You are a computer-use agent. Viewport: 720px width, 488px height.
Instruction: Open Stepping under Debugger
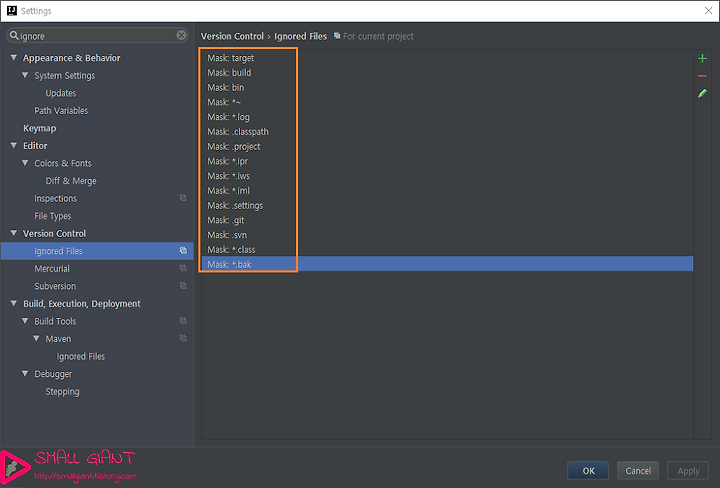[62, 392]
